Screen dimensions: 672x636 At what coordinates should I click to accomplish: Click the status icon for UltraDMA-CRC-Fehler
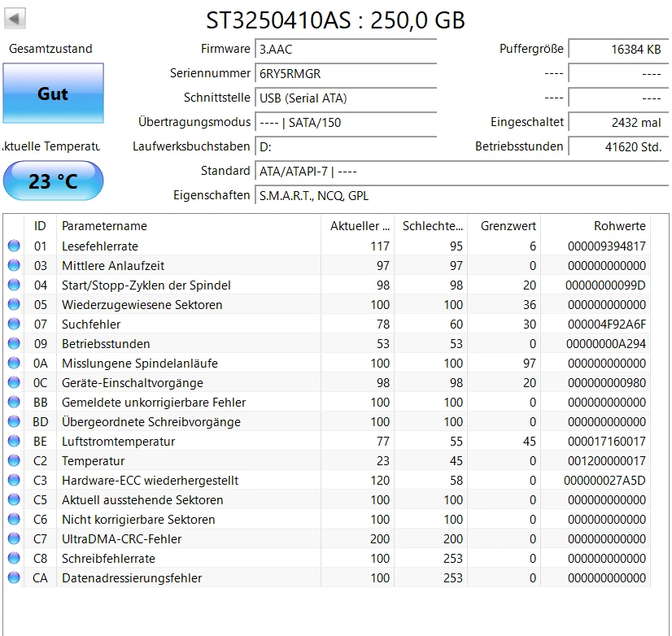13,539
